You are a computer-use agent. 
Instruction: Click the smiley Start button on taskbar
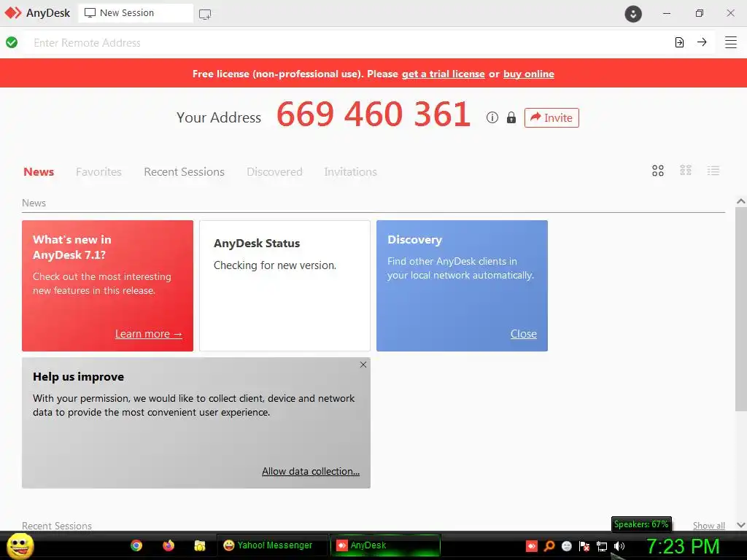click(x=20, y=545)
